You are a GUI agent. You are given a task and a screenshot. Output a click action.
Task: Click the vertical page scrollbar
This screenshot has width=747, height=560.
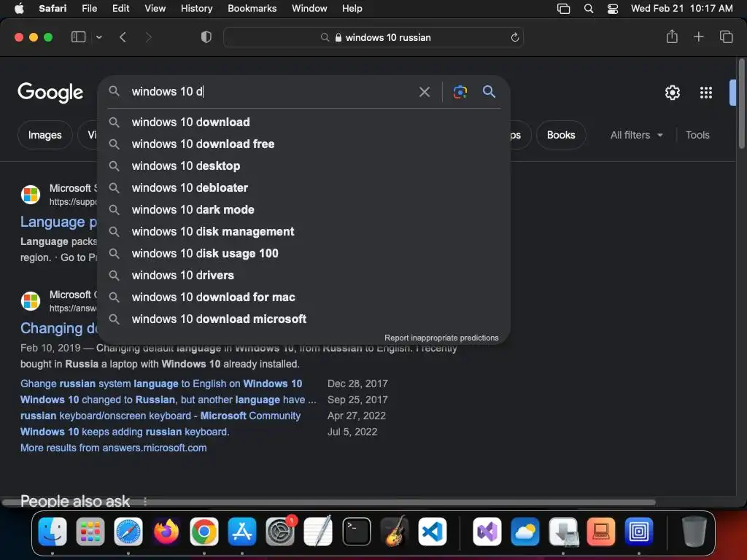742,104
